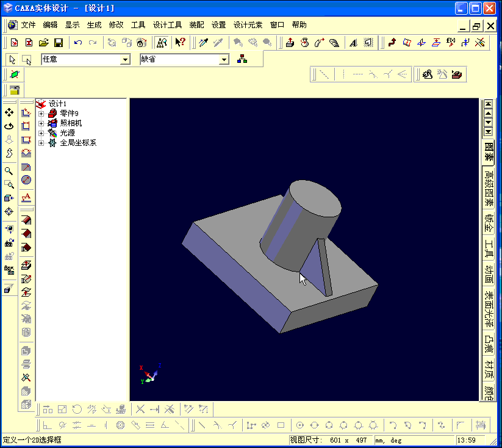This screenshot has height=448, width=502.
Task: Select the edge blend (fillet) tool
Action: coord(26,220)
